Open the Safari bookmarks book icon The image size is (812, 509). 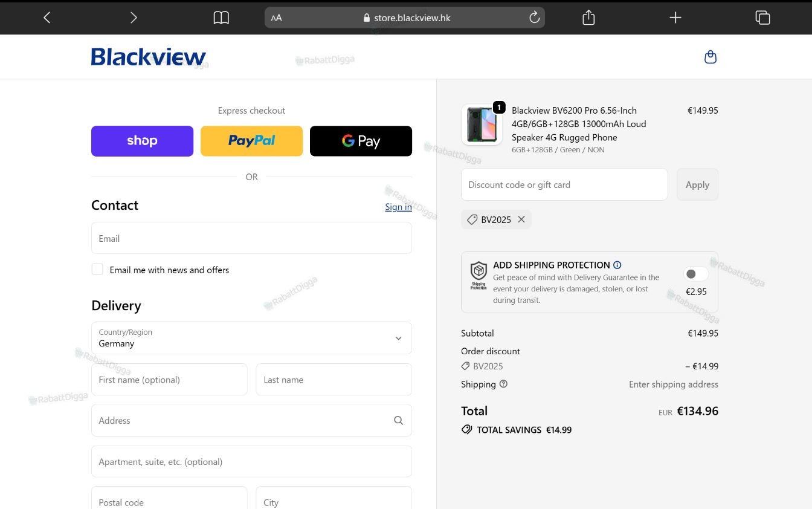click(x=221, y=18)
